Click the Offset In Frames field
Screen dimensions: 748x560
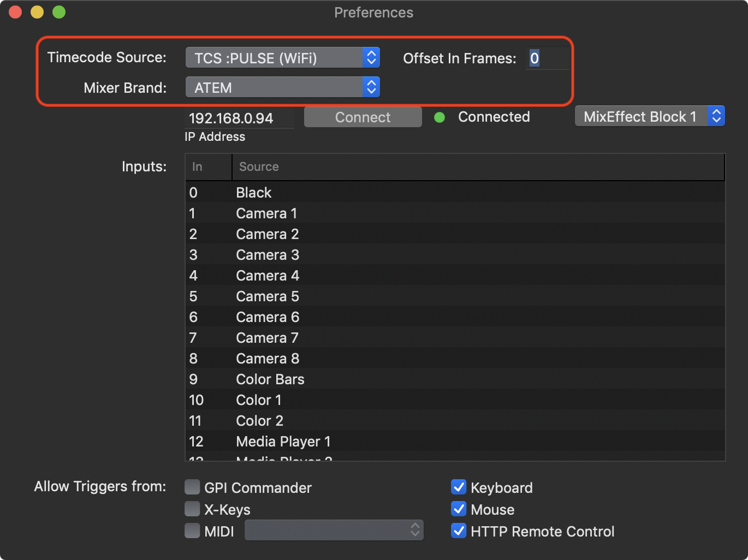click(548, 58)
